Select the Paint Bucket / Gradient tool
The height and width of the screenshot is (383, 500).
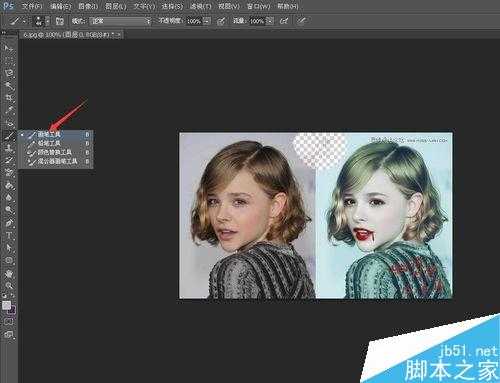coord(9,185)
